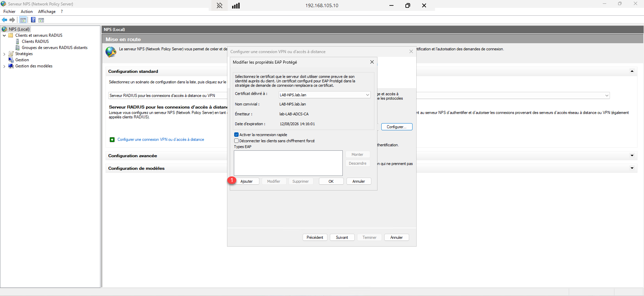Click the show/hide console tree icon
644x296 pixels.
23,20
